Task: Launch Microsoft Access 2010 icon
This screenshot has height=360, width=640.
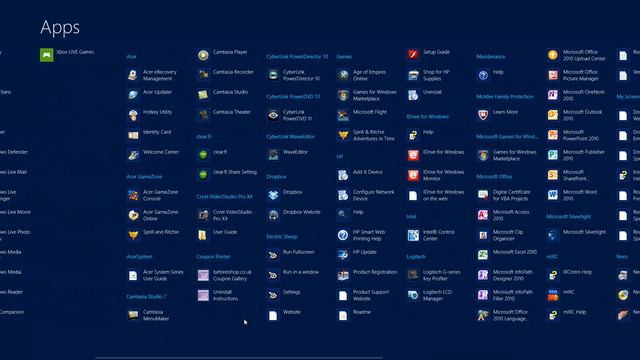Action: 483,215
